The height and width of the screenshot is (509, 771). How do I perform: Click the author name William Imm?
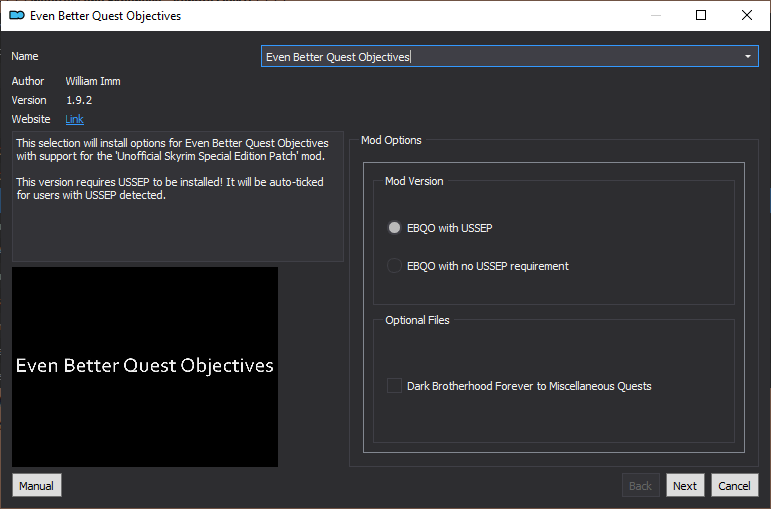click(93, 81)
